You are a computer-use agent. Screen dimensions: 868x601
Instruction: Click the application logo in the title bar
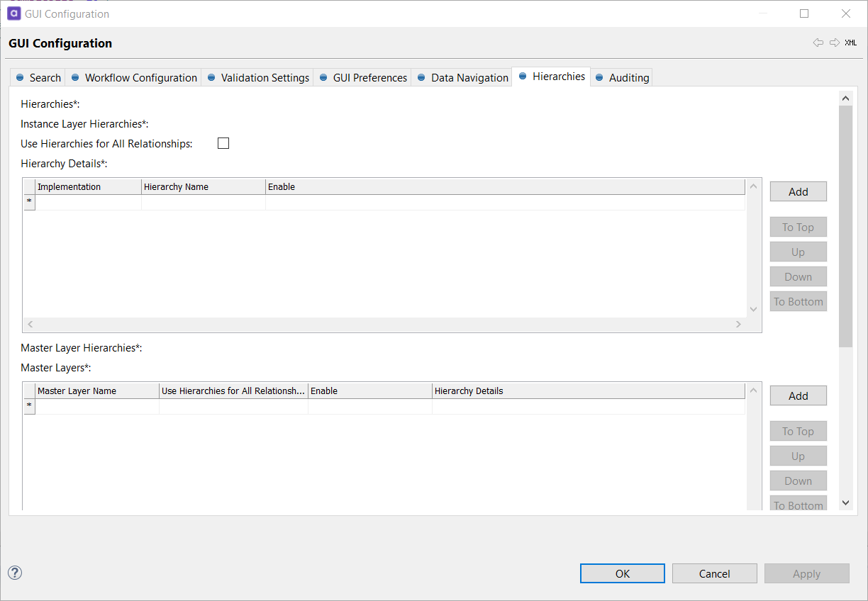13,13
